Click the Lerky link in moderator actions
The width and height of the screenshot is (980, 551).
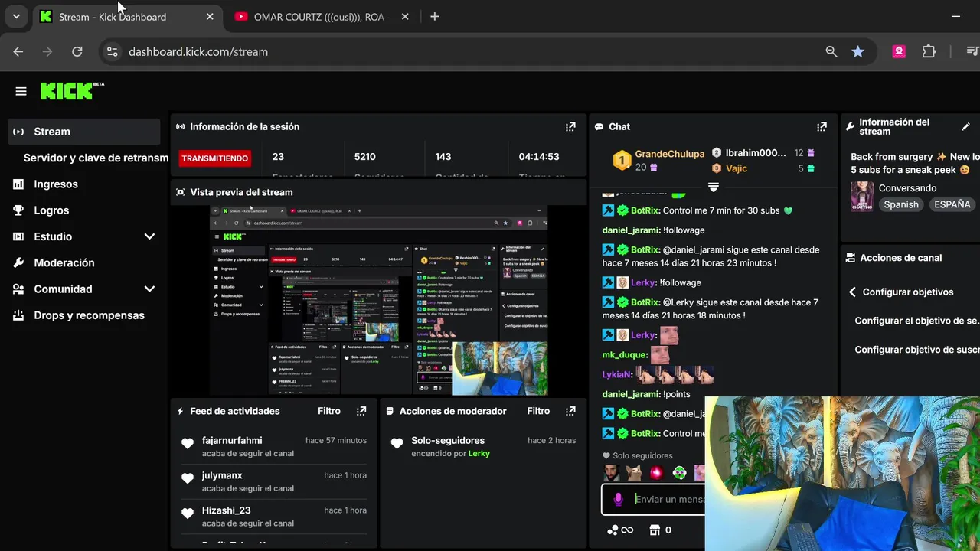pyautogui.click(x=479, y=454)
